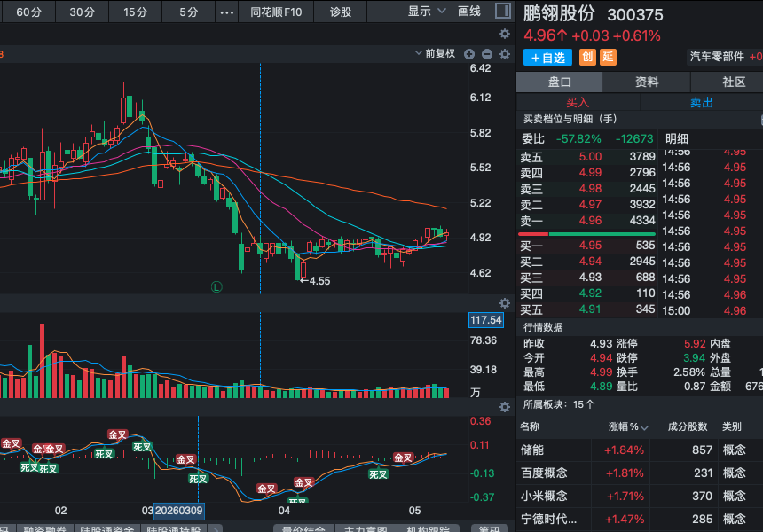
Task: Open more periods via three-dot button
Action: click(x=227, y=12)
